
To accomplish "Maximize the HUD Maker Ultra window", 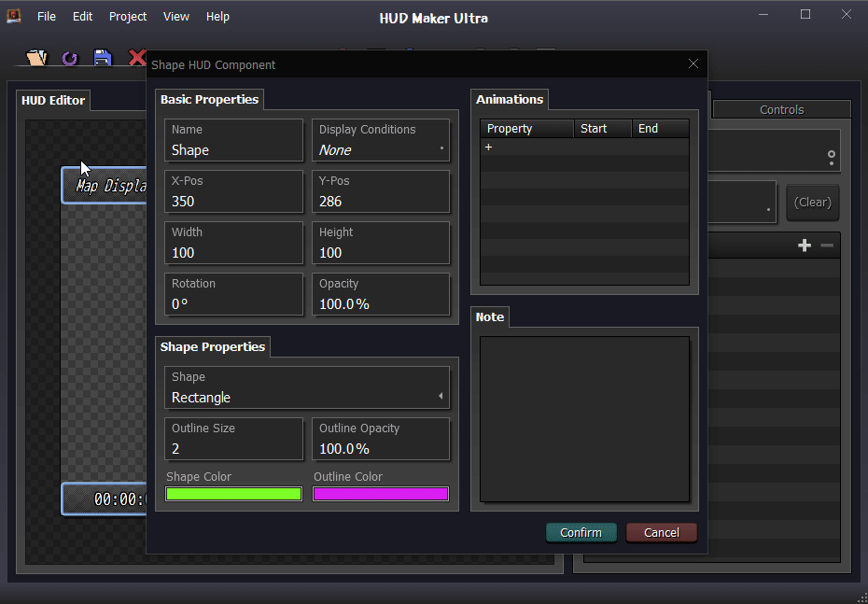I will click(x=805, y=14).
